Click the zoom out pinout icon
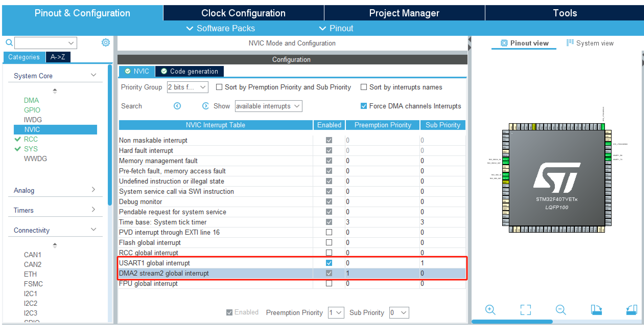The width and height of the screenshot is (644, 327). point(561,310)
